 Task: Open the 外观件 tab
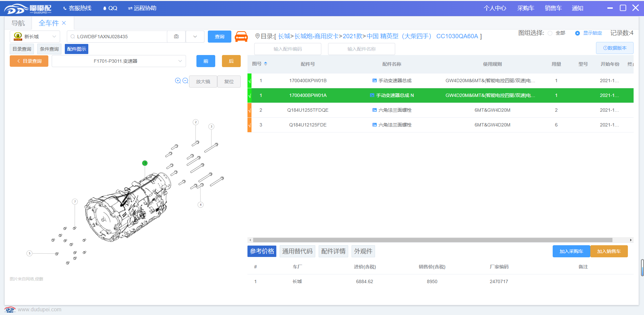pos(363,251)
